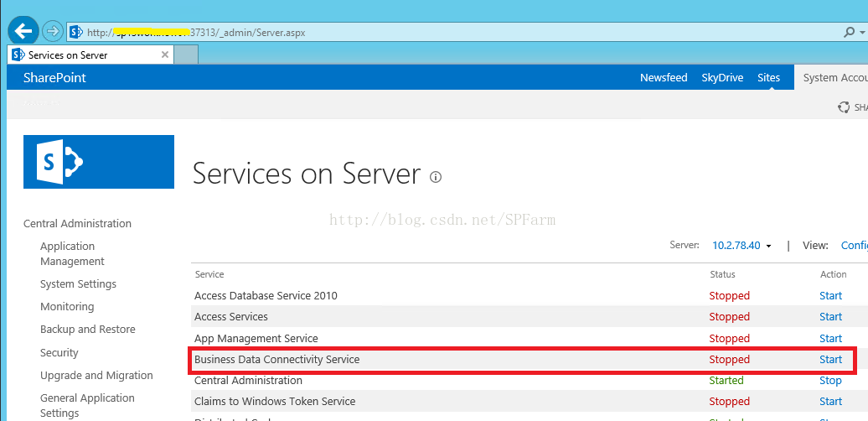Click the info icon beside Services on Server
The width and height of the screenshot is (868, 421).
(x=437, y=177)
